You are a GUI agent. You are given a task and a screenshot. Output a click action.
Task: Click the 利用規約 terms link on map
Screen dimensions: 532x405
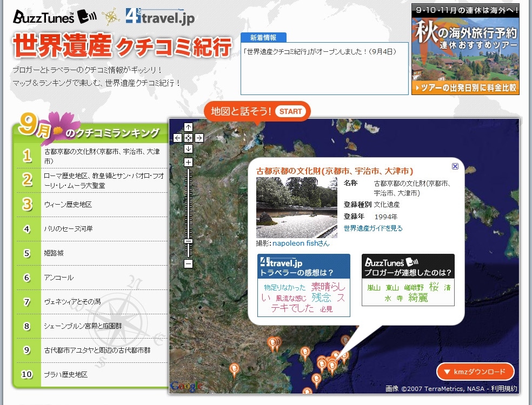pyautogui.click(x=504, y=388)
